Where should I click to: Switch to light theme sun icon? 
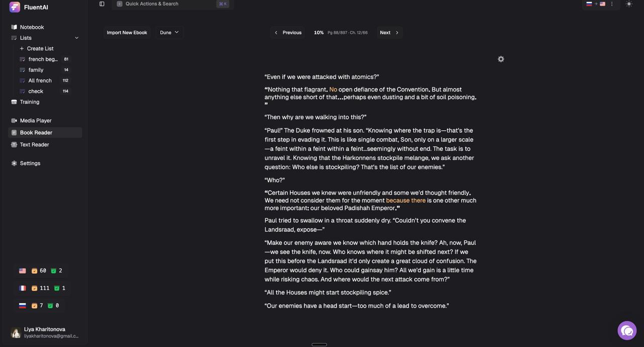pos(629,4)
